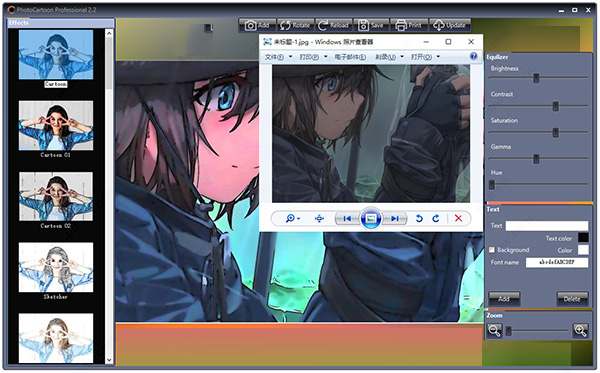Screen dimensions: 600x373
Task: Click the Add text button
Action: (504, 299)
